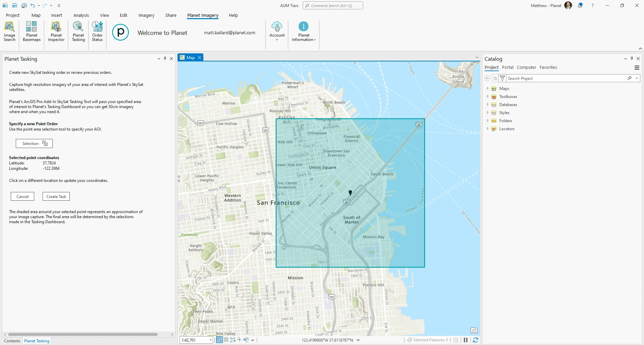Launch the Planet Inspector tool
The image size is (644, 345).
pyautogui.click(x=56, y=31)
